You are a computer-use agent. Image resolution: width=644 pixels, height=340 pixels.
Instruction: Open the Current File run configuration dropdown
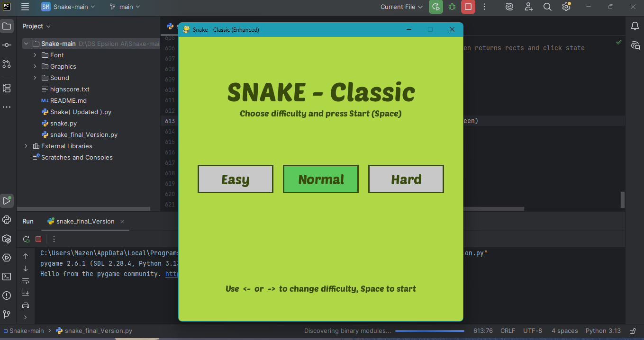[x=401, y=7]
